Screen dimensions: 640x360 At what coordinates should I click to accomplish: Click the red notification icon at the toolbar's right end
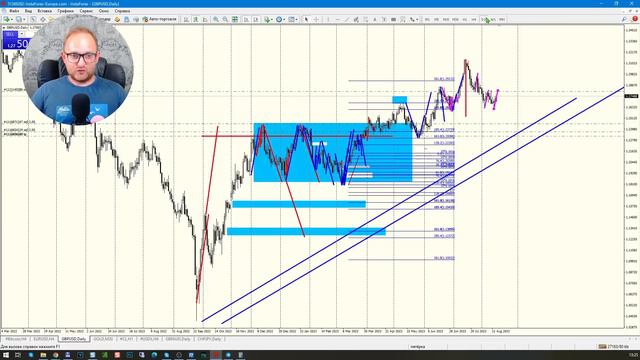coord(635,19)
